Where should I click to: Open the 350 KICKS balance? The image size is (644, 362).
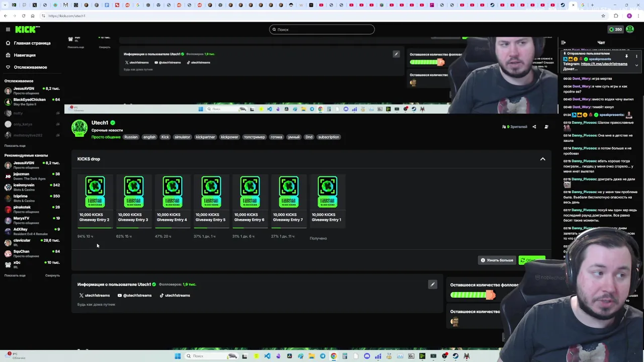coord(615,29)
